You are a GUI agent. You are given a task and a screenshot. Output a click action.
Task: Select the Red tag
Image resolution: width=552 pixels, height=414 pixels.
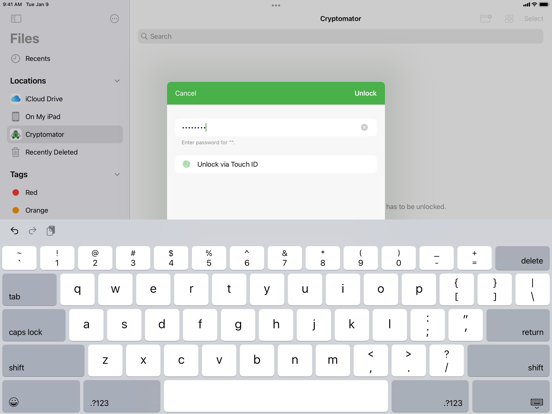click(65, 193)
